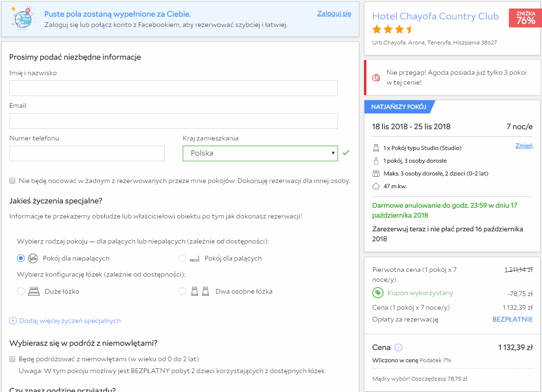Click the NATJAŃSZY POKÓJ label
The height and width of the screenshot is (392, 542).
(x=399, y=107)
